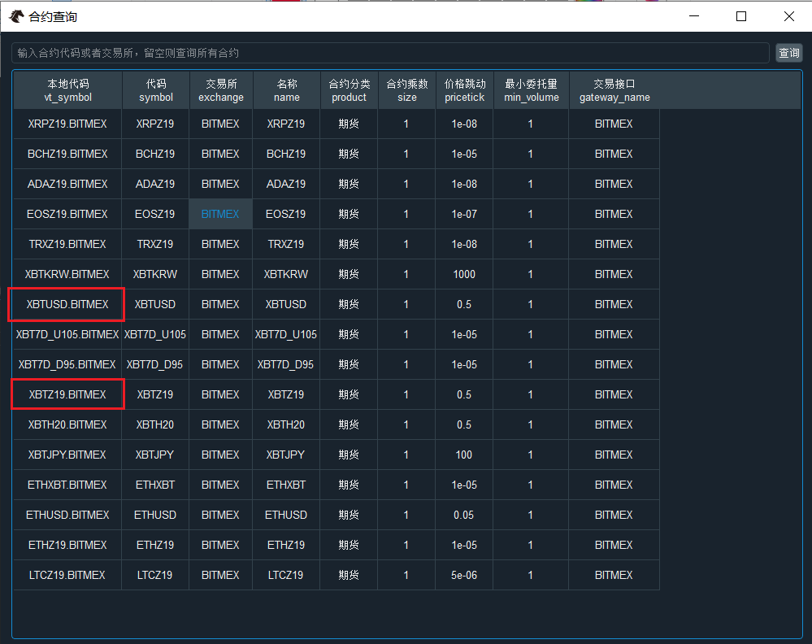The width and height of the screenshot is (812, 644).
Task: Click the 查询 query button
Action: pos(788,53)
